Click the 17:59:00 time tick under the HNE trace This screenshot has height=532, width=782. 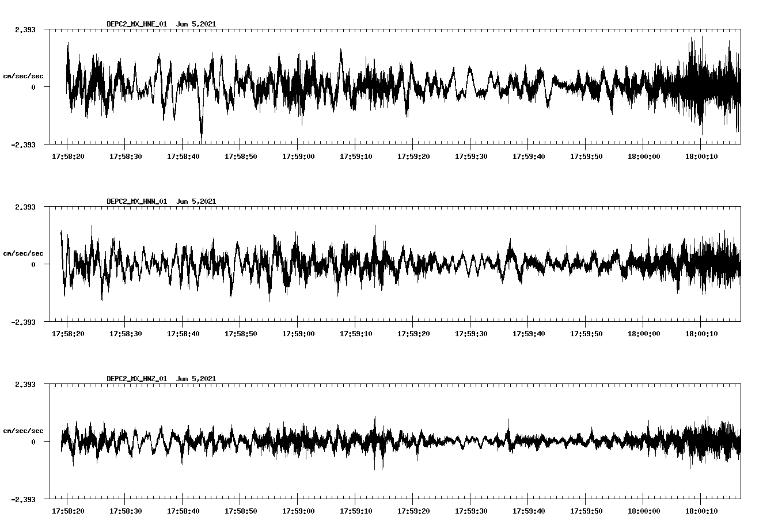pyautogui.click(x=298, y=155)
